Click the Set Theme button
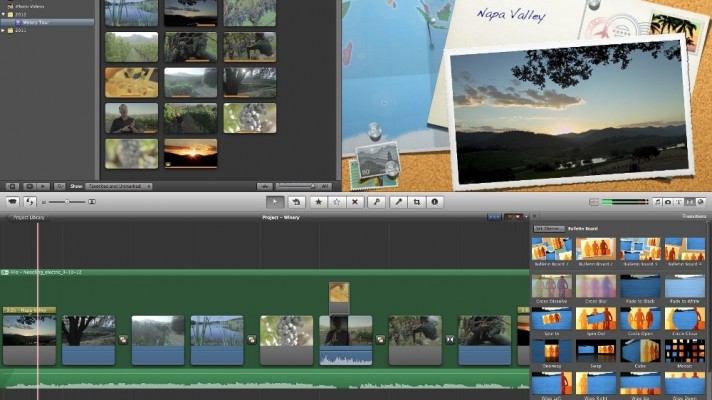The width and height of the screenshot is (712, 400). click(548, 229)
